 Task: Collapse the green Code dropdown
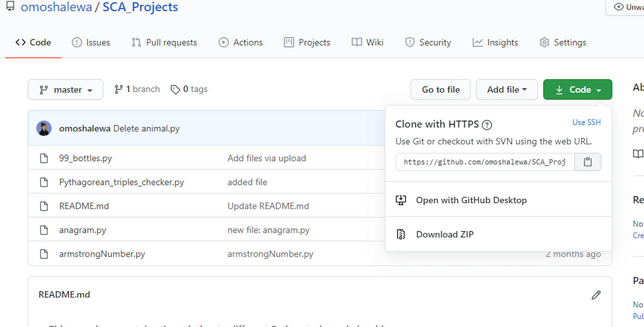tap(577, 90)
